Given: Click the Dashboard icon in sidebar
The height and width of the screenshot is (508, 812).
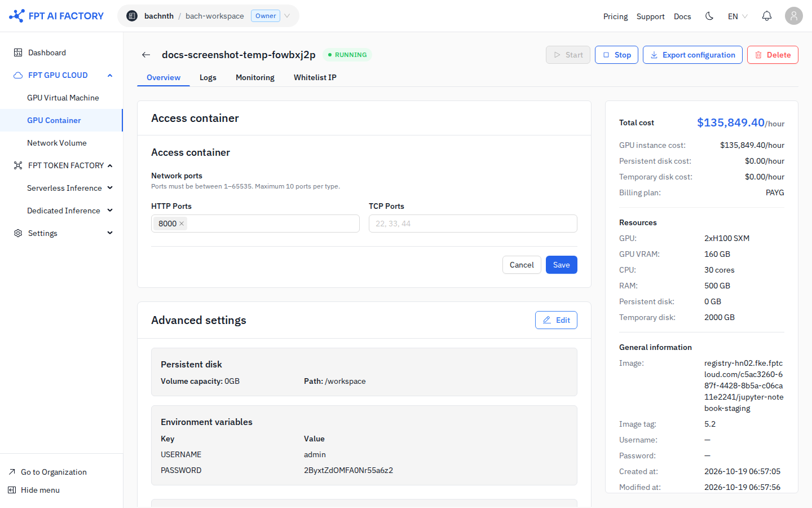Looking at the screenshot, I should 18,52.
